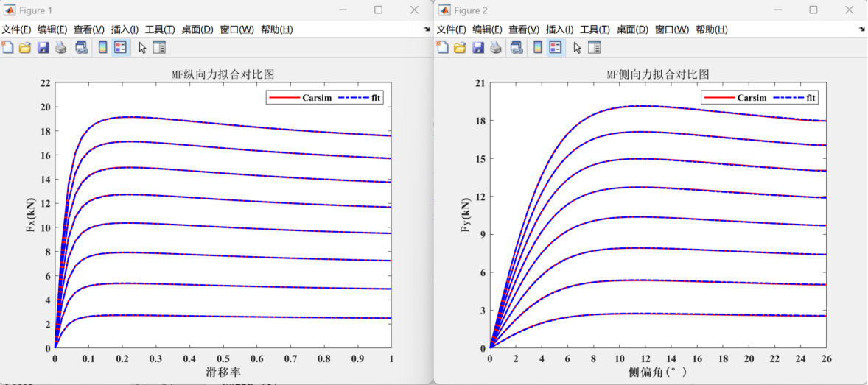Open 桌面(D) menu in Figure 1
Image resolution: width=868 pixels, height=385 pixels.
pos(197,29)
